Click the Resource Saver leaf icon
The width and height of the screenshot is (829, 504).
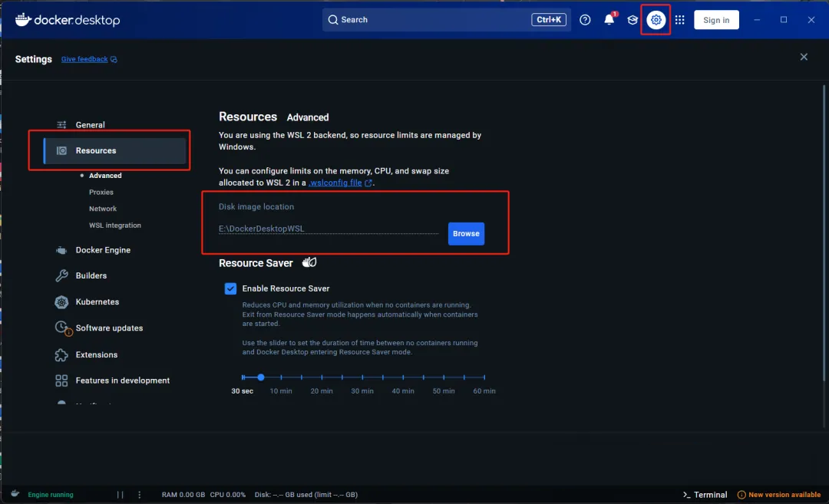point(309,262)
